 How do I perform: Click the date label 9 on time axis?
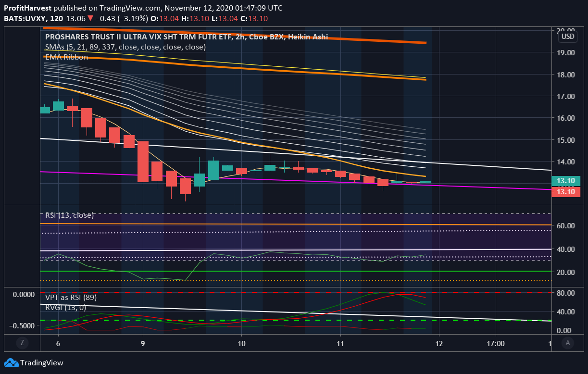(x=143, y=343)
